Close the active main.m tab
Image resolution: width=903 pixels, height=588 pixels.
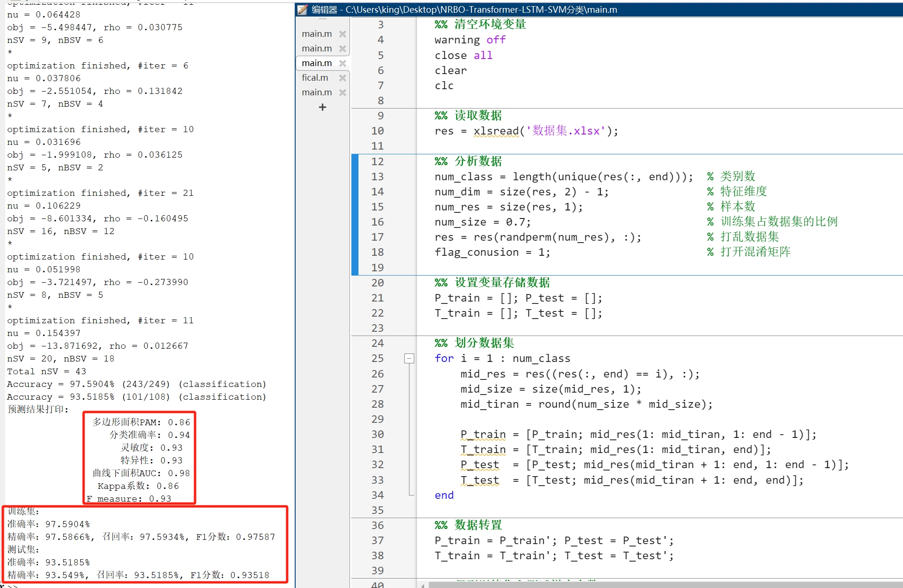click(x=343, y=63)
